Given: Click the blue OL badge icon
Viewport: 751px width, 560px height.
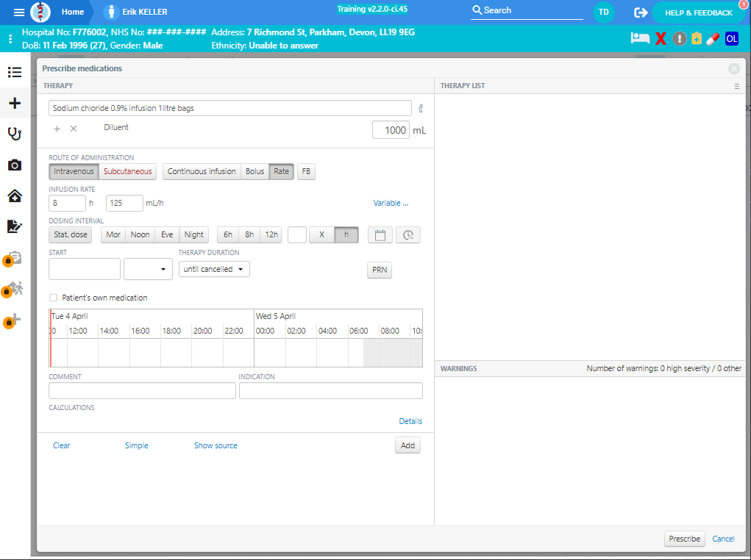Looking at the screenshot, I should click(732, 39).
